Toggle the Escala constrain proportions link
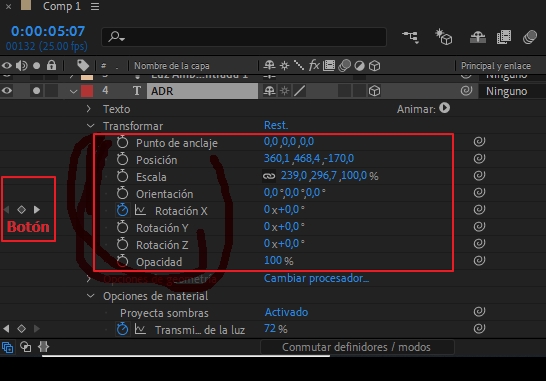The height and width of the screenshot is (381, 546). point(268,176)
